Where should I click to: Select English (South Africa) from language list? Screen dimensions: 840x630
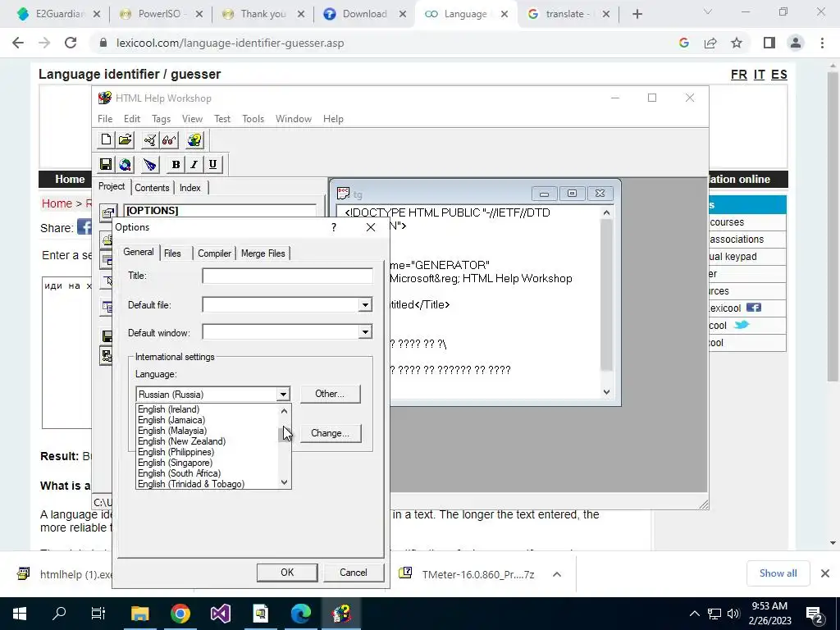208,473
